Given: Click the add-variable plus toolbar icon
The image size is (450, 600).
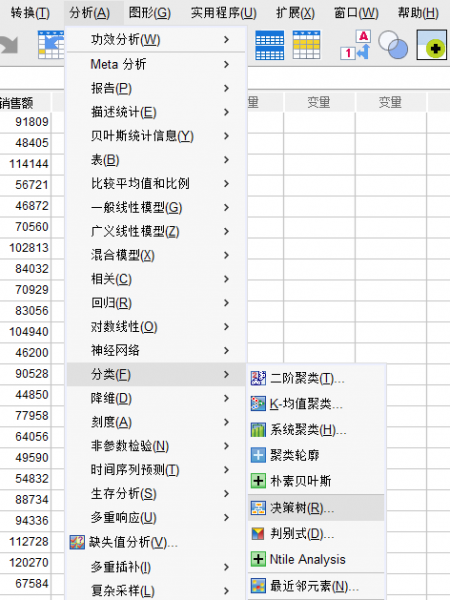Looking at the screenshot, I should click(x=432, y=45).
